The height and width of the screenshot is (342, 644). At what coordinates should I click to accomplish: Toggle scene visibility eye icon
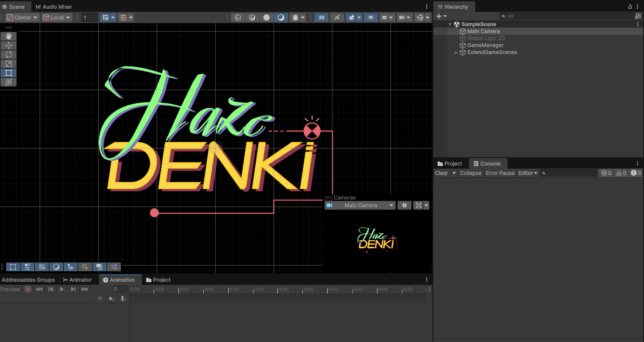click(x=370, y=17)
